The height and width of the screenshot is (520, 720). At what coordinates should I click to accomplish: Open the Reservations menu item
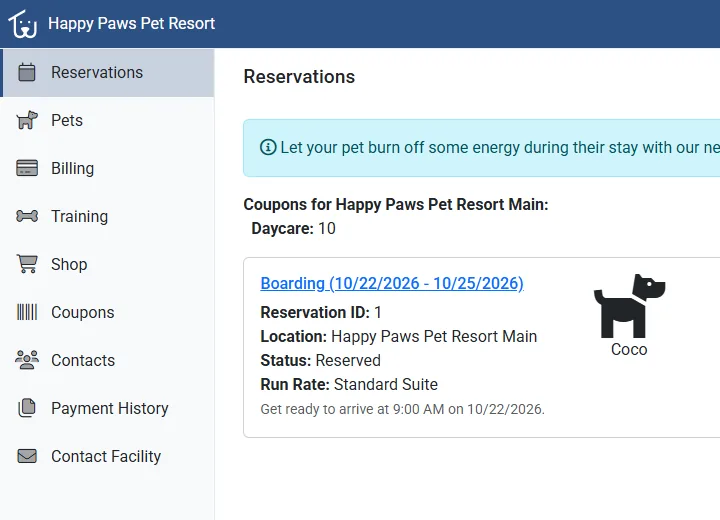(x=108, y=73)
